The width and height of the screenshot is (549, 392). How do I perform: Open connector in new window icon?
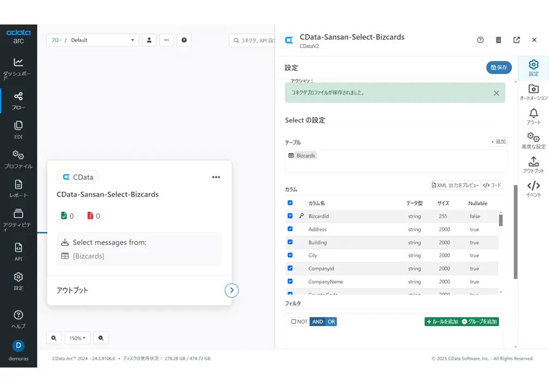click(x=516, y=40)
